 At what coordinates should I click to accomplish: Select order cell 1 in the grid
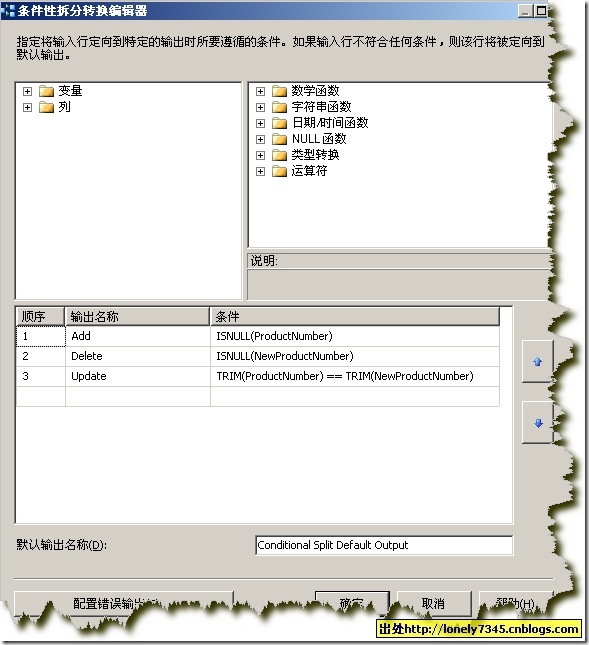click(x=40, y=336)
